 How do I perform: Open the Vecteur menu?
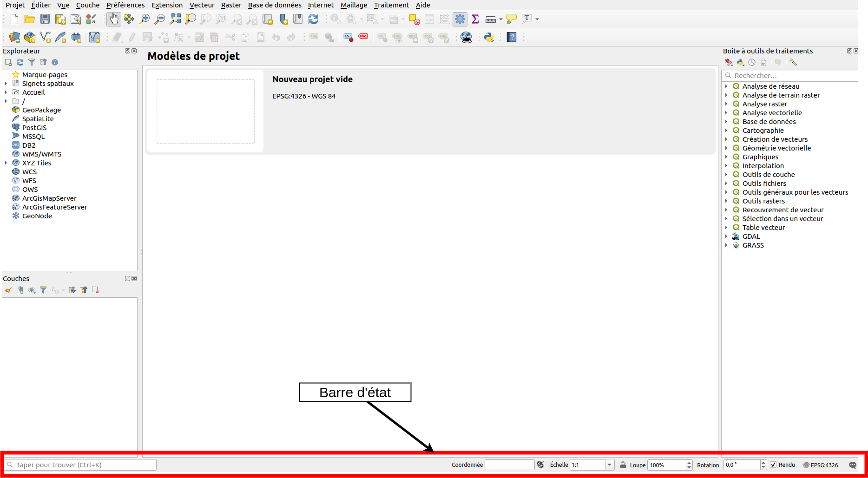[202, 5]
